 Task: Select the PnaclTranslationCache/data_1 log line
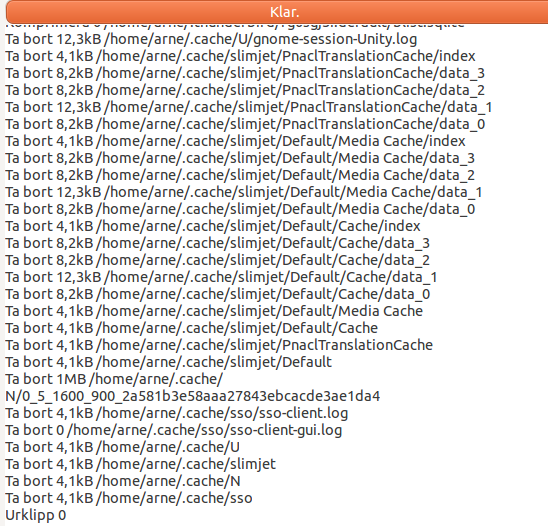249,107
